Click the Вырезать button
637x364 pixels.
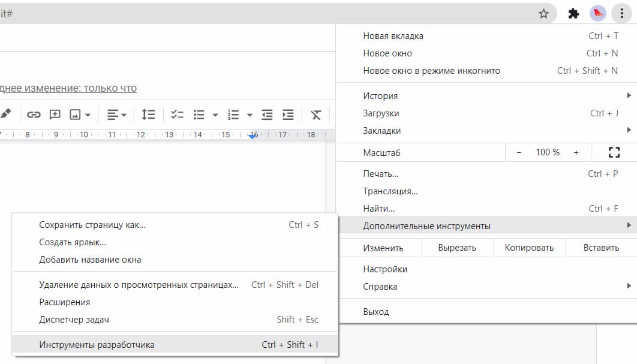[x=458, y=248]
